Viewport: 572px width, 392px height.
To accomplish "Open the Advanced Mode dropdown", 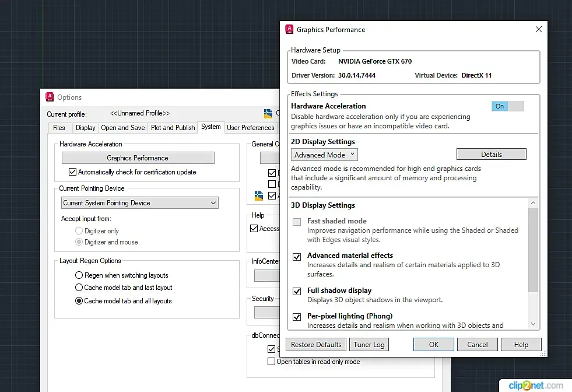I will coord(325,155).
